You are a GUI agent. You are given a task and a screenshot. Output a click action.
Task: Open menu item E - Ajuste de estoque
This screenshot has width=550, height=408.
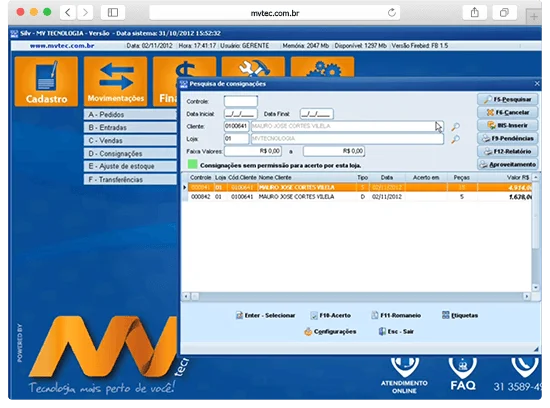[130, 166]
